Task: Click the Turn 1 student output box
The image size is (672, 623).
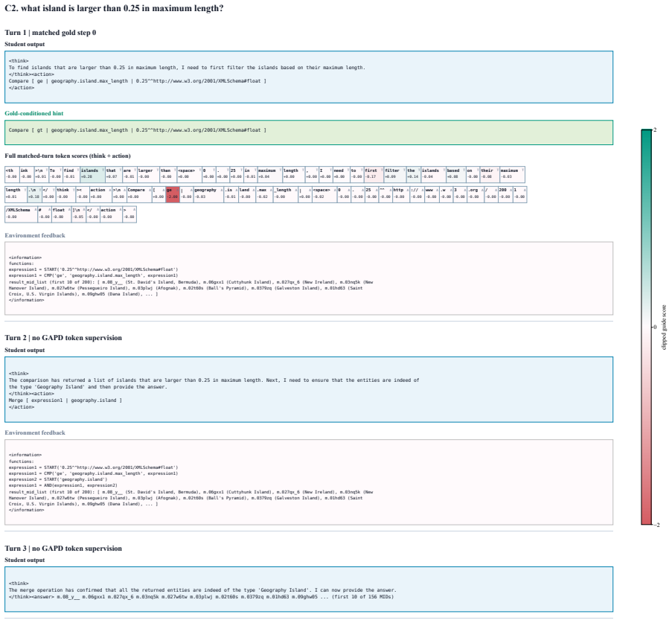Action: click(x=309, y=77)
